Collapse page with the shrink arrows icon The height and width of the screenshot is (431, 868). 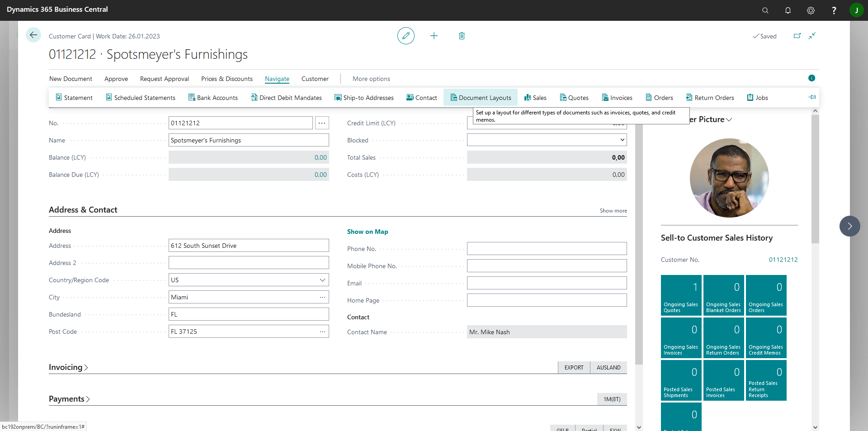click(812, 36)
